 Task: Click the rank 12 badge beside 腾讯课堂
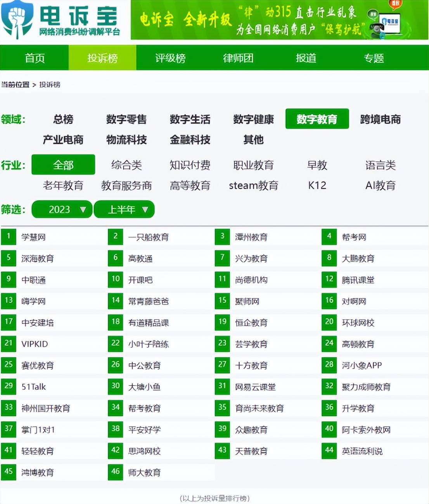pos(329,279)
